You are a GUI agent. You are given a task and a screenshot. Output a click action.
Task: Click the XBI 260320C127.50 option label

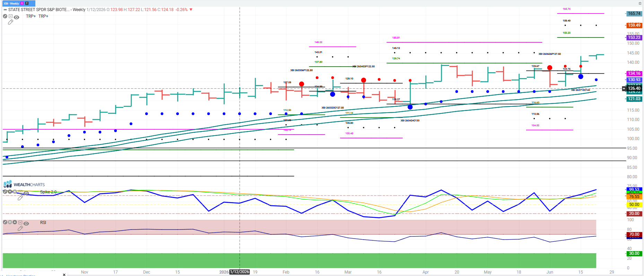pyautogui.click(x=333, y=108)
